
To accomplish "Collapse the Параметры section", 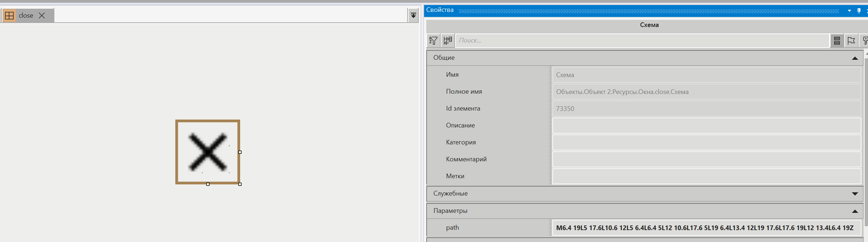I will (855, 211).
